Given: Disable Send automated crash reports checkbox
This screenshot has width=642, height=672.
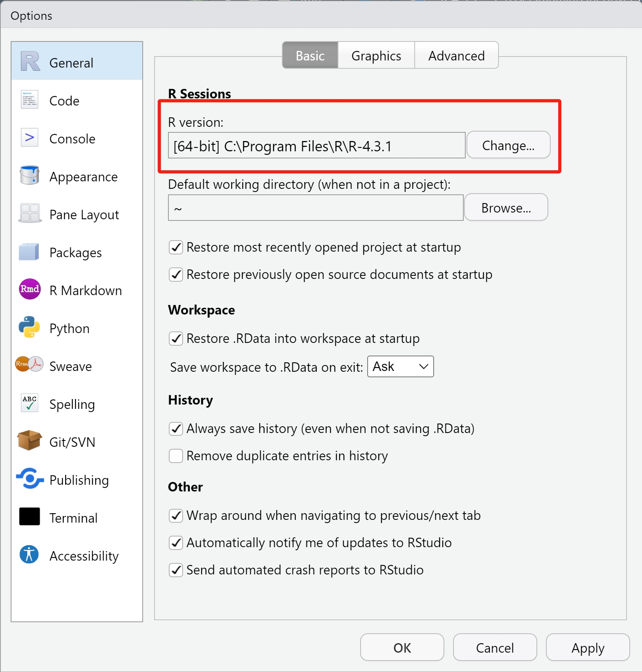Looking at the screenshot, I should (x=176, y=570).
